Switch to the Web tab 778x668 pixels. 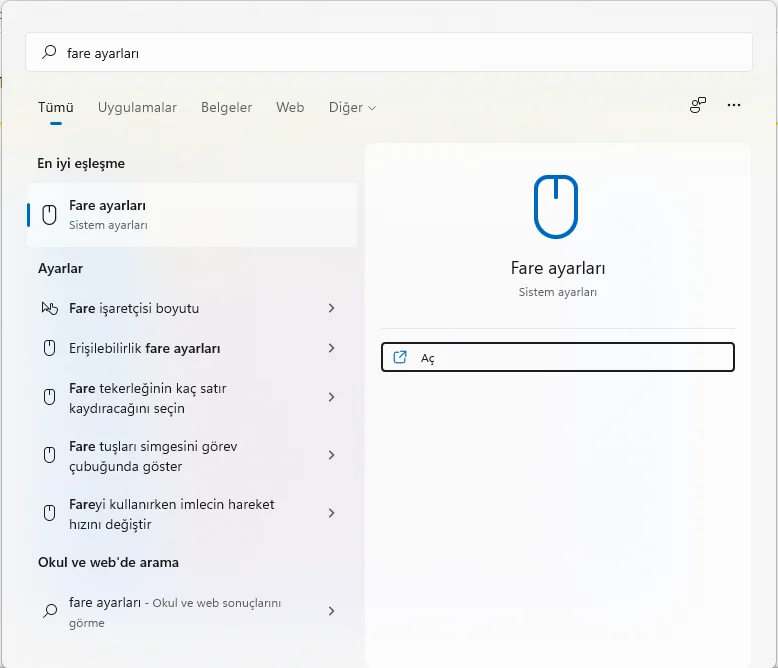pyautogui.click(x=290, y=107)
